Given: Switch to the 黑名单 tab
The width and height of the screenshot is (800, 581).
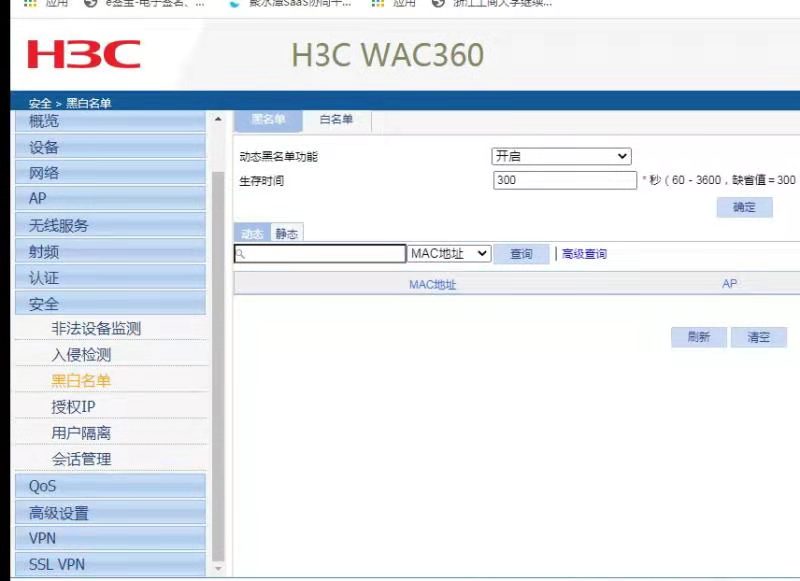Looking at the screenshot, I should [268, 120].
